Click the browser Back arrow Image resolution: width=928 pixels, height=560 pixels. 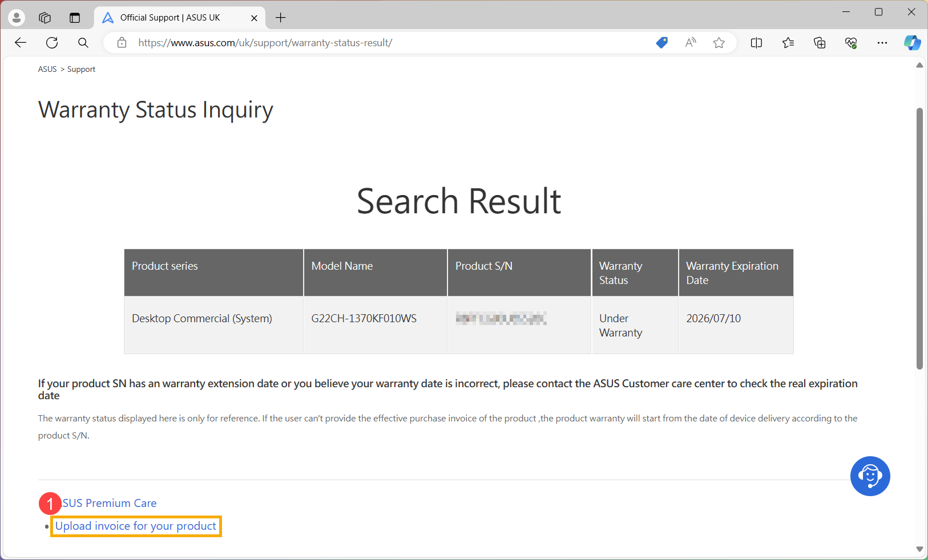pos(21,43)
